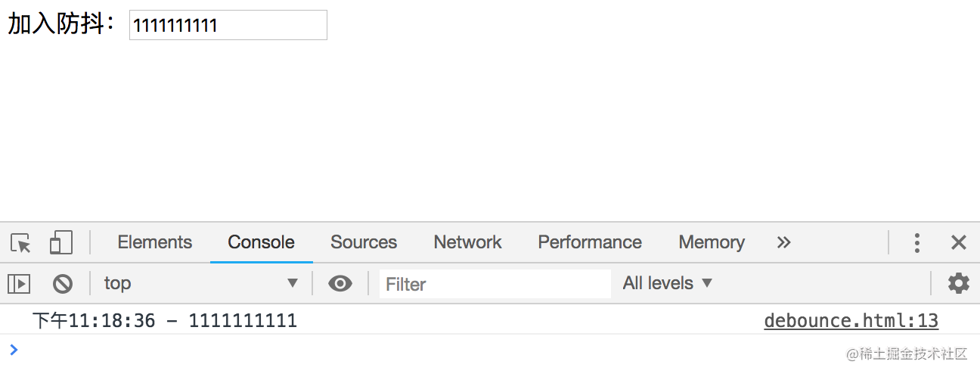
Task: Open DevTools three-dot customize menu
Action: click(916, 243)
